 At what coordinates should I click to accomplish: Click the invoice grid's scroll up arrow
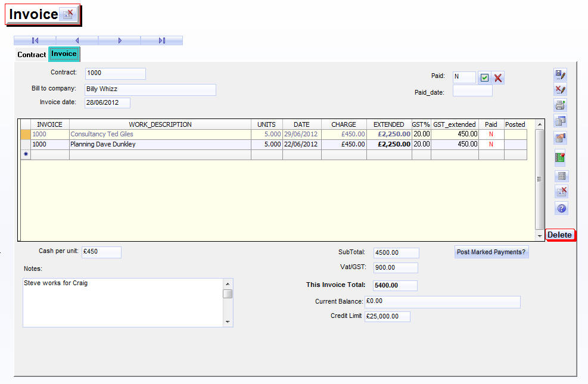[540, 124]
